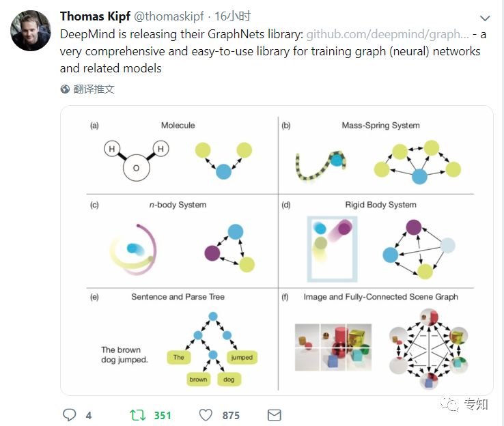Screen dimensions: 504x426
Task: Click the Sentence and Parse Tree panel
Action: click(x=182, y=339)
